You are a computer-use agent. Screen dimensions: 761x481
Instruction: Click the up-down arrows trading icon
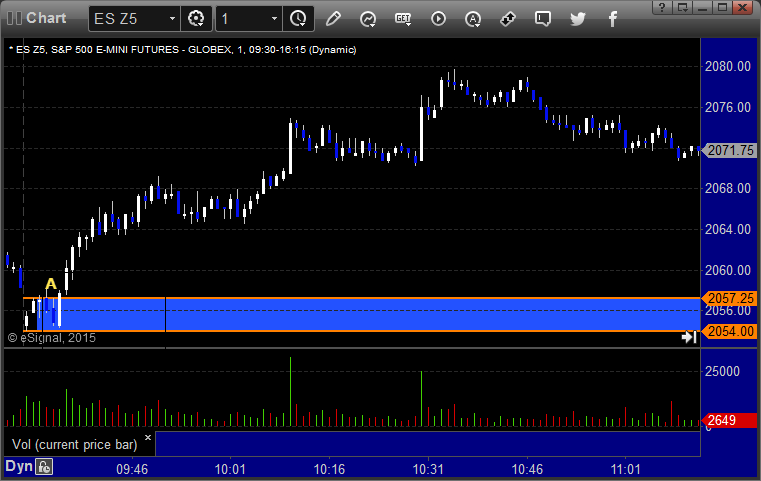[508, 19]
